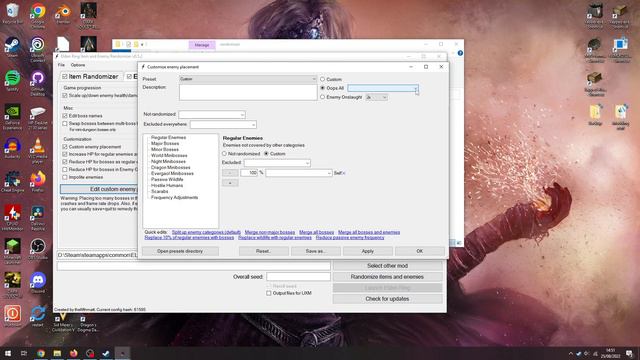This screenshot has width=640, height=360.
Task: Open Firefox from the taskbar
Action: click(x=73, y=353)
